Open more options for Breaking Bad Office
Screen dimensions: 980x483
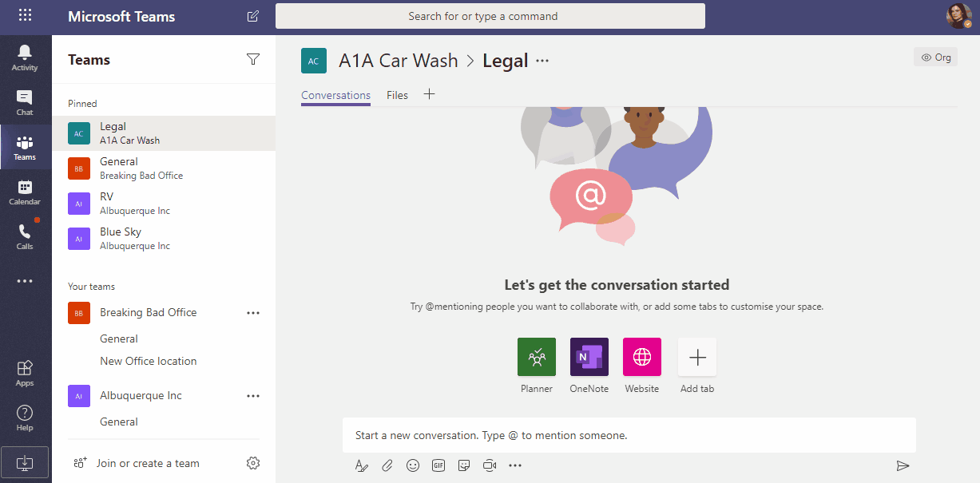point(253,313)
